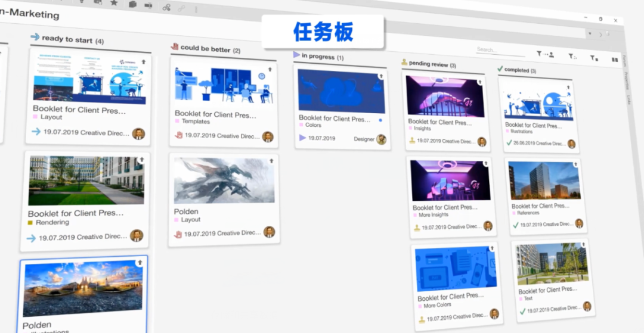
Task: Click green checkmark on the References card
Action: click(516, 225)
